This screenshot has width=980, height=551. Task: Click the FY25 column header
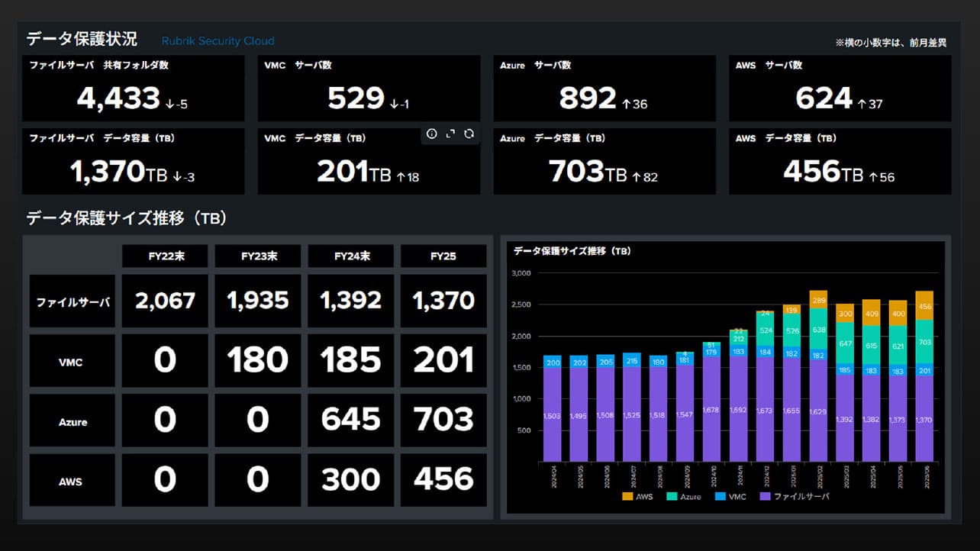[x=443, y=256]
